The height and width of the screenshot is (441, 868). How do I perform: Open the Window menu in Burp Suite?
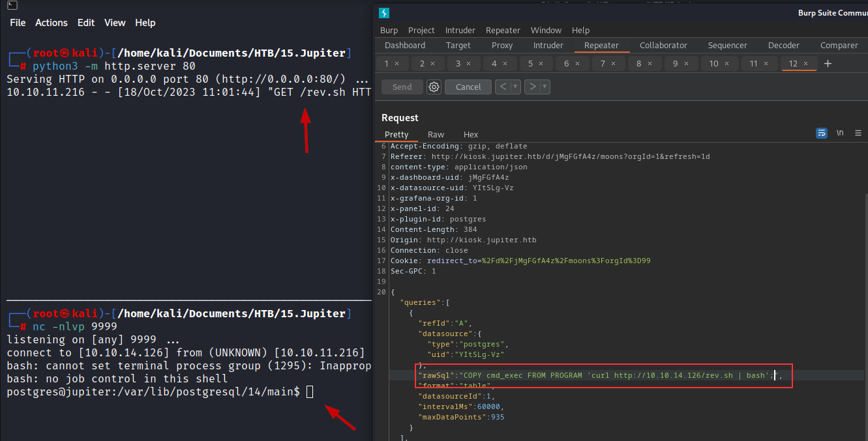[x=546, y=30]
